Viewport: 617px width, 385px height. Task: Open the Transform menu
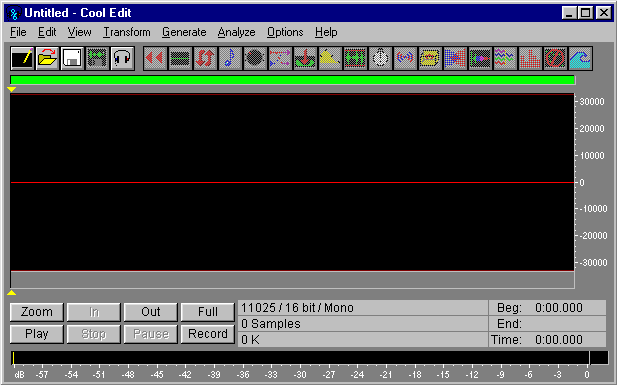[127, 32]
